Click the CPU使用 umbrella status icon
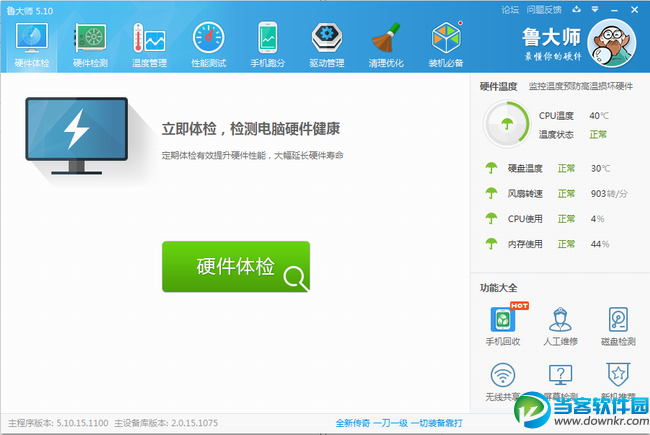Image resolution: width=650 pixels, height=435 pixels. point(491,219)
